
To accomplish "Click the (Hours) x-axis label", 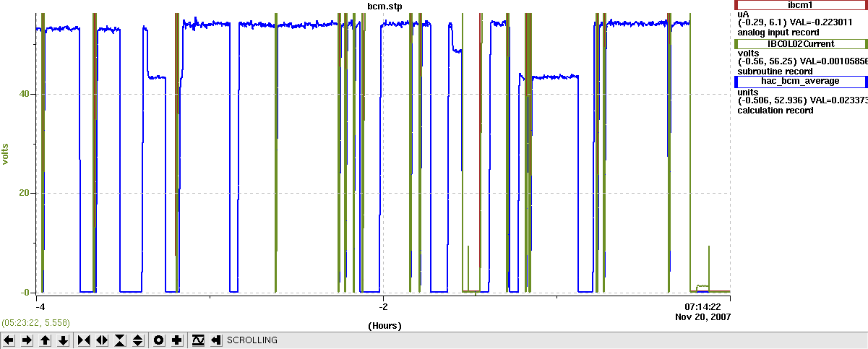I will [384, 326].
